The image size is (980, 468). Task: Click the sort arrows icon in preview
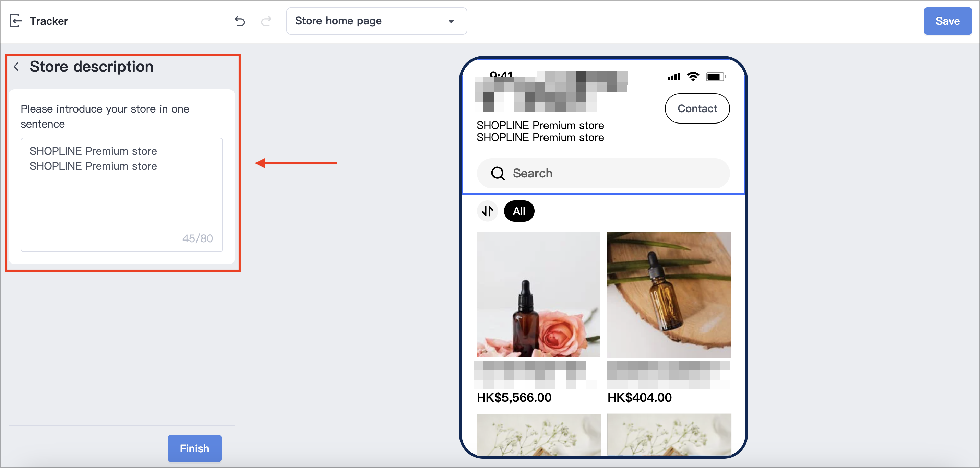[487, 211]
